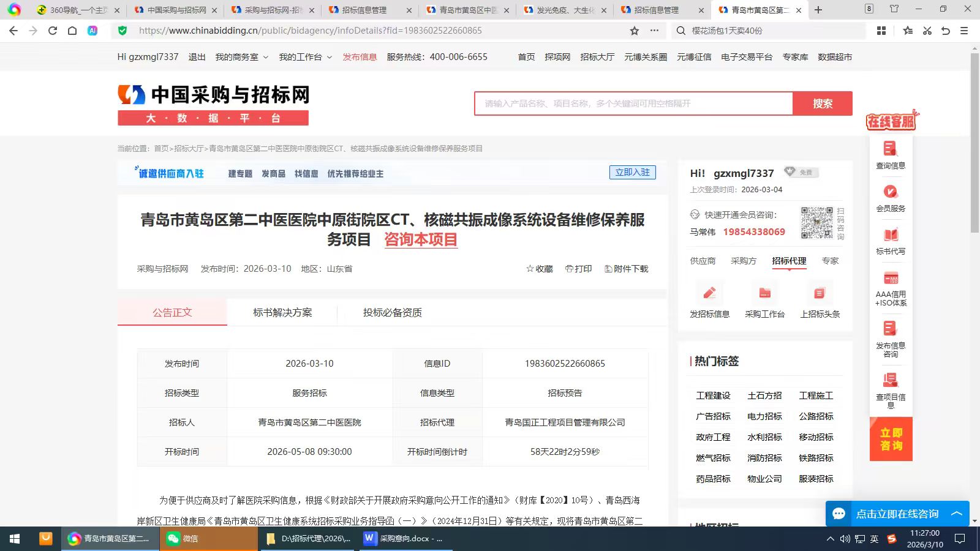Image resolution: width=980 pixels, height=551 pixels.
Task: Click the 采购工作台 folder icon
Action: point(764,294)
